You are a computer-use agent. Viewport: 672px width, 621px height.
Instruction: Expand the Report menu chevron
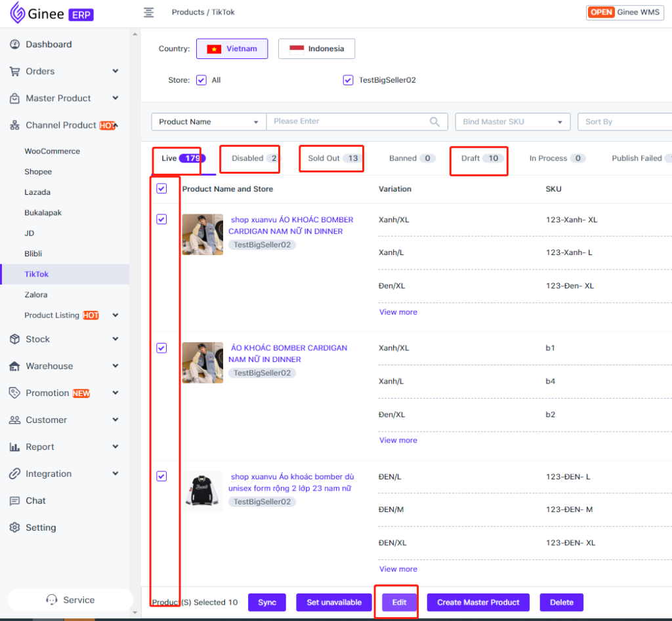(x=115, y=447)
